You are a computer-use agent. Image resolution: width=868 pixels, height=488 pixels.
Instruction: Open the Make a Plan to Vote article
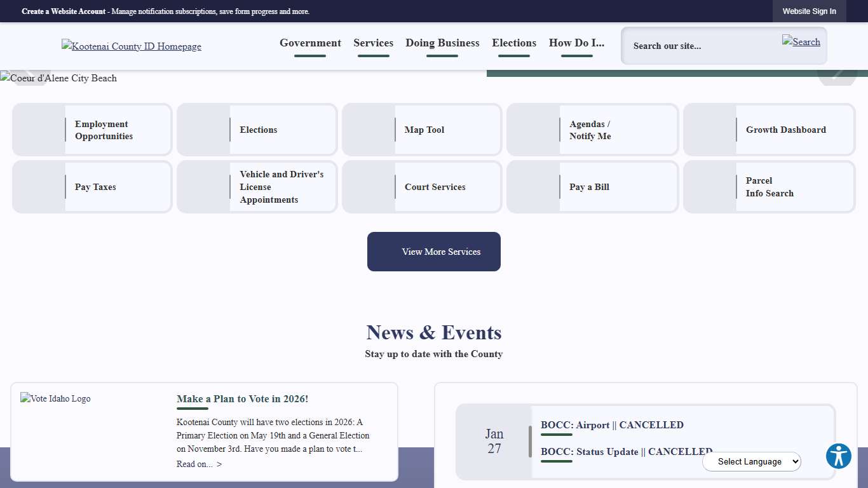[242, 398]
